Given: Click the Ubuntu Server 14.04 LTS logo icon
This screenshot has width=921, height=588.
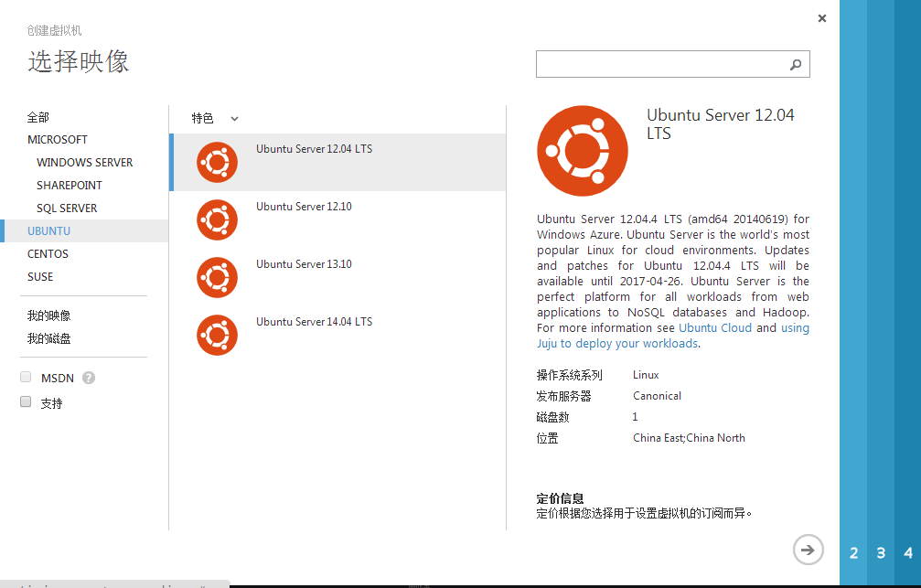Looking at the screenshot, I should point(218,335).
